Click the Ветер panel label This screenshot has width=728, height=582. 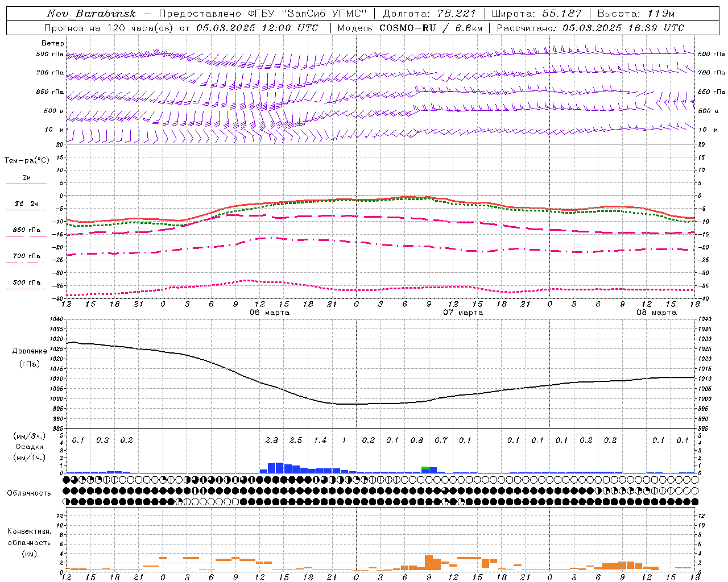[53, 43]
